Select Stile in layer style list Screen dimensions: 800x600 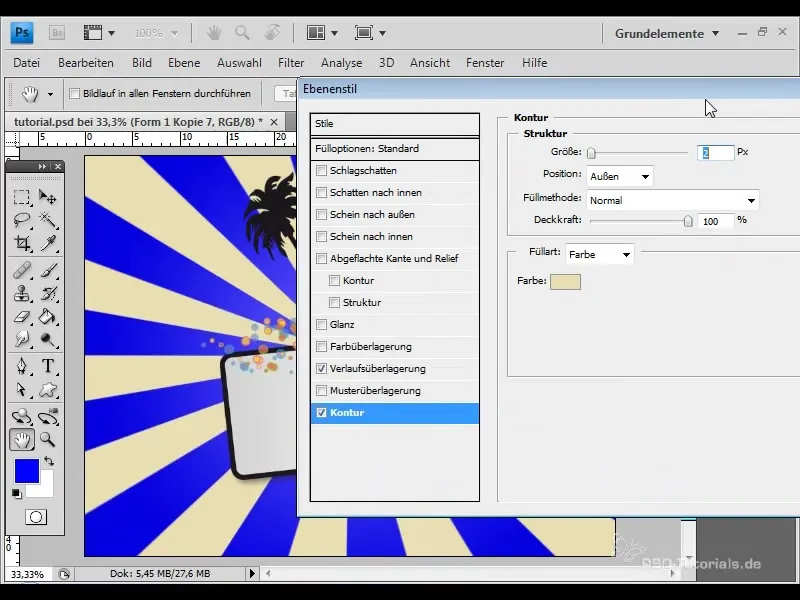tap(394, 124)
